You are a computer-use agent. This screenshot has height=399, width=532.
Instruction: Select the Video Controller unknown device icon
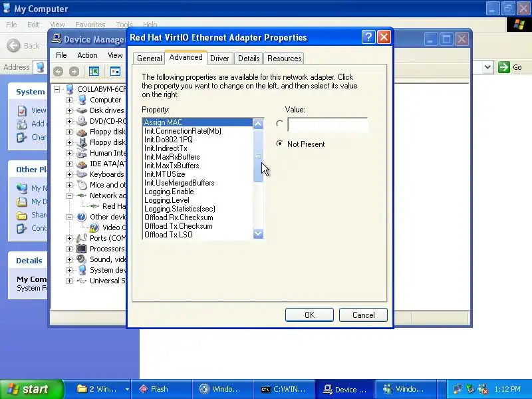click(x=94, y=227)
